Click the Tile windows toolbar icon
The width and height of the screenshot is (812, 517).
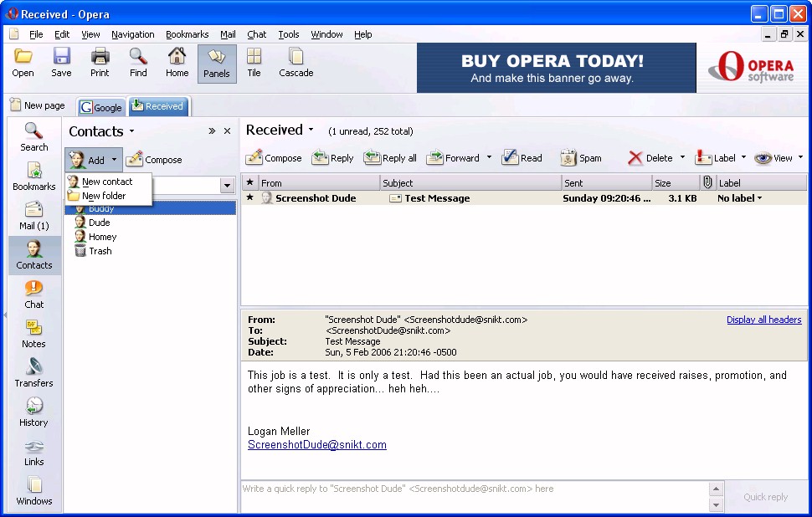click(x=254, y=63)
